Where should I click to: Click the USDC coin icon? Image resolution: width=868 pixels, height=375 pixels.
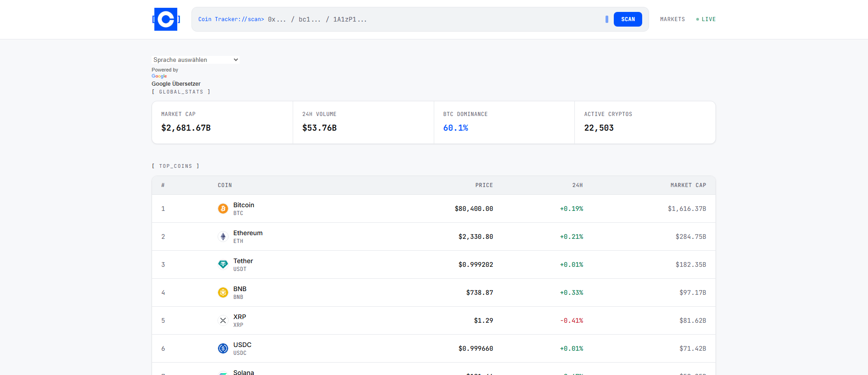[x=223, y=348]
